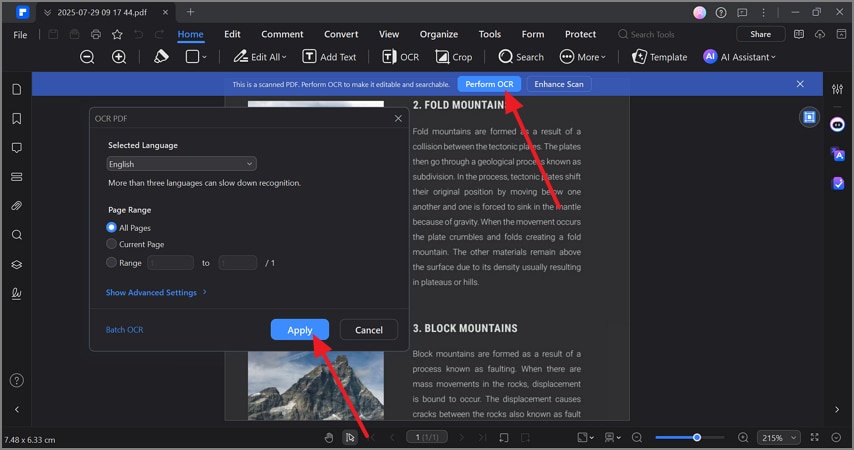Switch to the Protect tab
The height and width of the screenshot is (450, 854).
(x=580, y=34)
